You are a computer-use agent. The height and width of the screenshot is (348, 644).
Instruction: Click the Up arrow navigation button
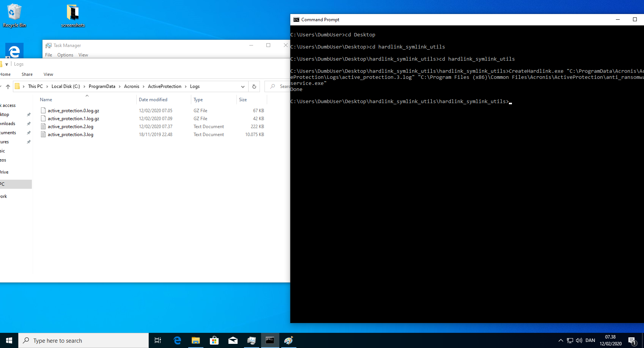(8, 86)
